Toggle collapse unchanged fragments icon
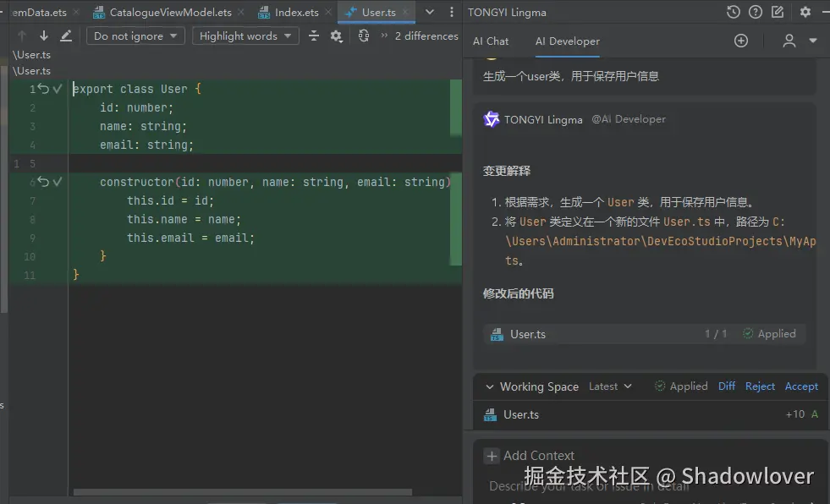830x504 pixels. pyautogui.click(x=314, y=36)
